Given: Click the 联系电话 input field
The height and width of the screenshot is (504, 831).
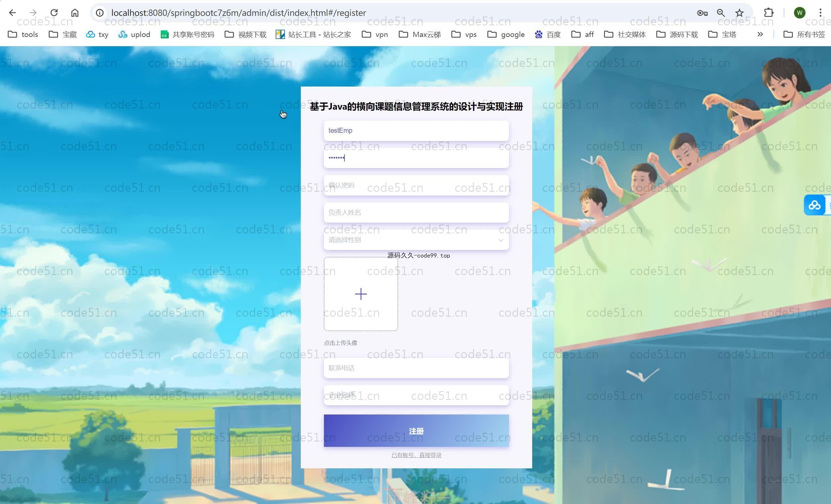Looking at the screenshot, I should click(x=416, y=368).
